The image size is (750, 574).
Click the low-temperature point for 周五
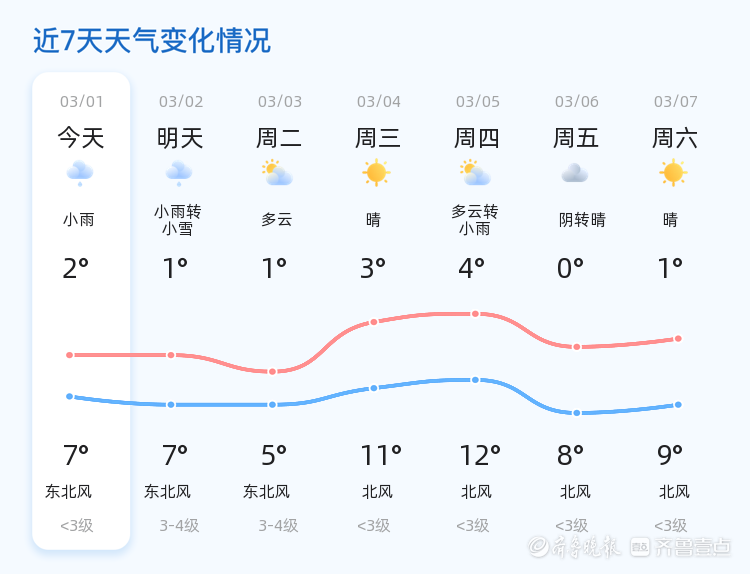click(x=577, y=413)
